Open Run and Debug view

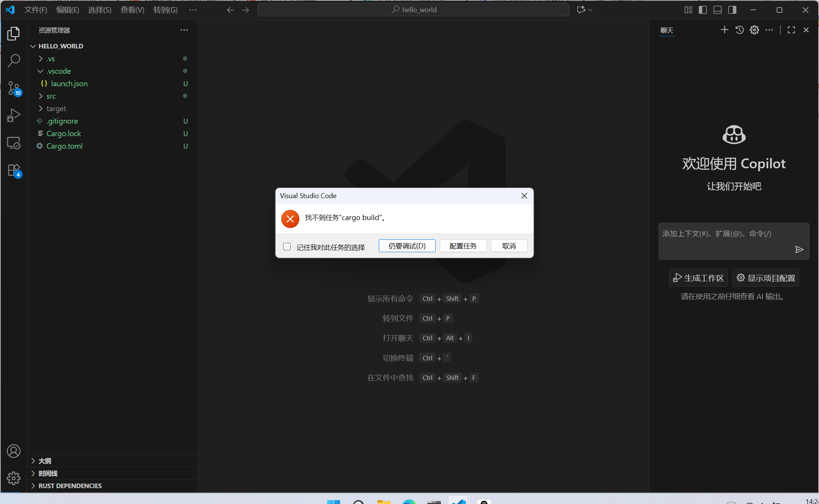coord(14,115)
